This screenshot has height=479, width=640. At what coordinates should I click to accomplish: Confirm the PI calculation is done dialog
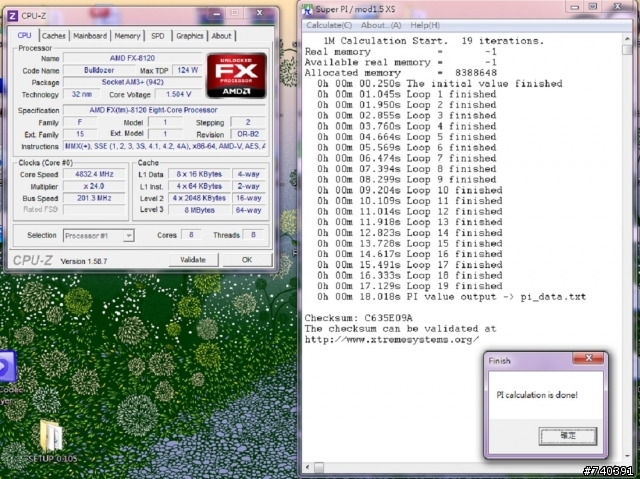coord(568,436)
